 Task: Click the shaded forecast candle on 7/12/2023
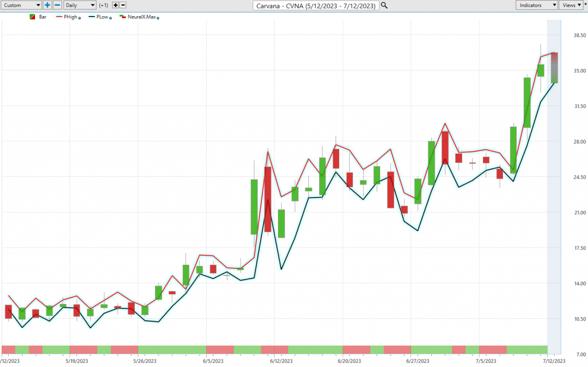[554, 68]
